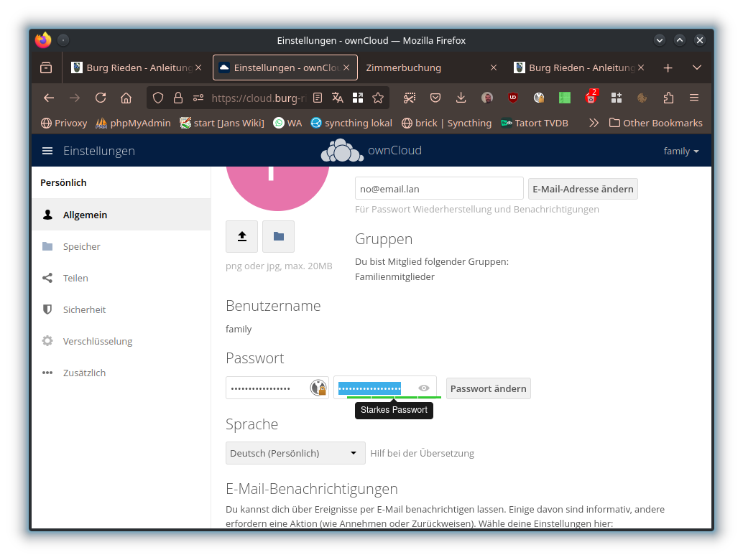Click the ownCloud cloud logo
This screenshot has width=743, height=560.
[343, 151]
